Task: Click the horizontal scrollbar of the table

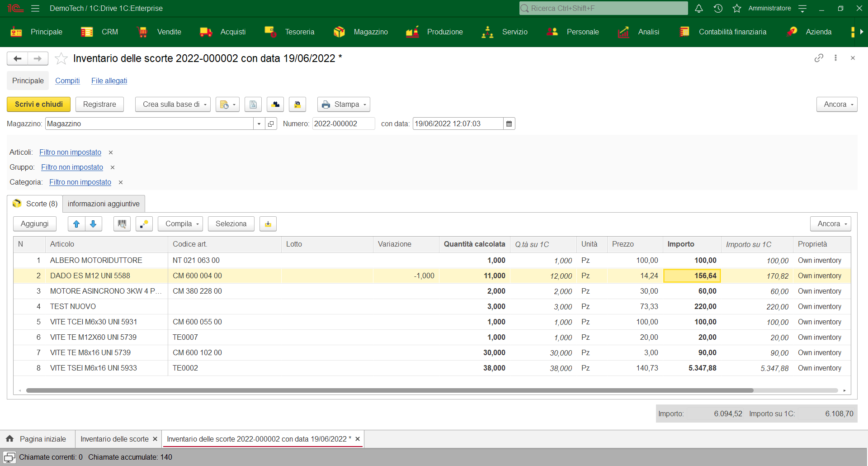Action: 390,390
